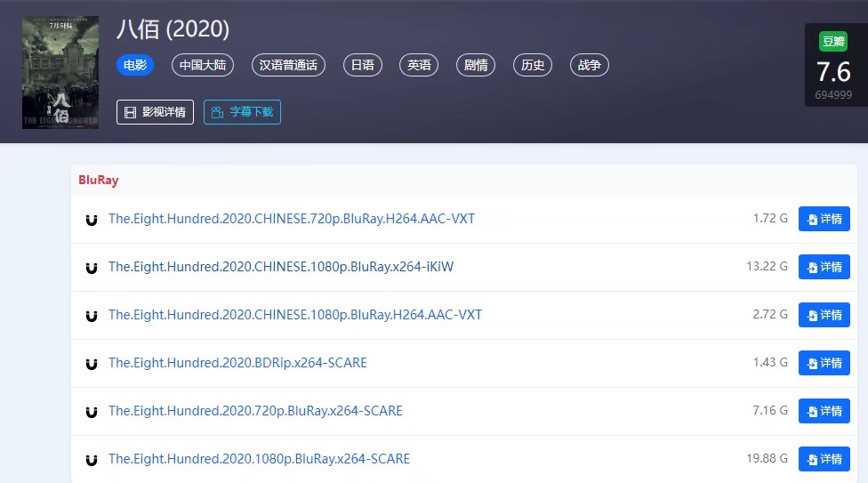The image size is (868, 483).
Task: Click magnet icon for 1080p x264-SCARE release
Action: (x=91, y=460)
